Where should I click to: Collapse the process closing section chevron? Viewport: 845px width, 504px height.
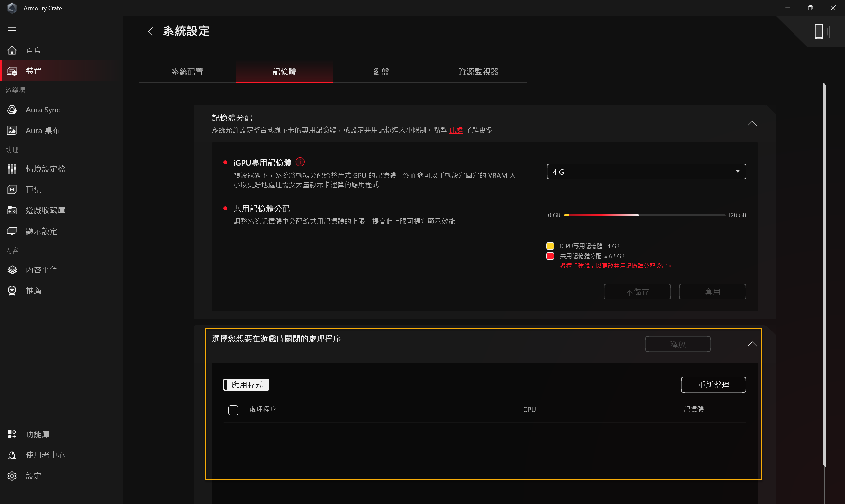752,344
